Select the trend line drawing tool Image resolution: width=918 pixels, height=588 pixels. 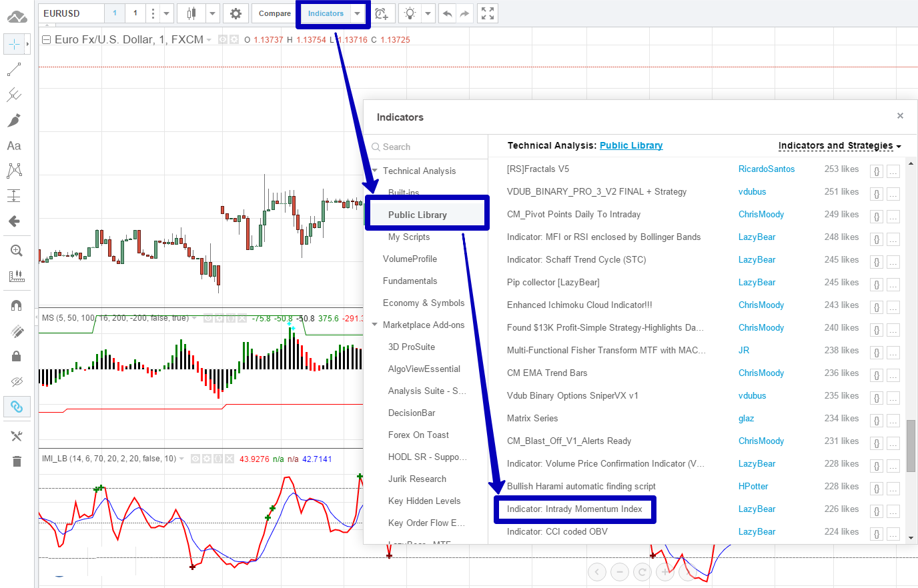14,69
